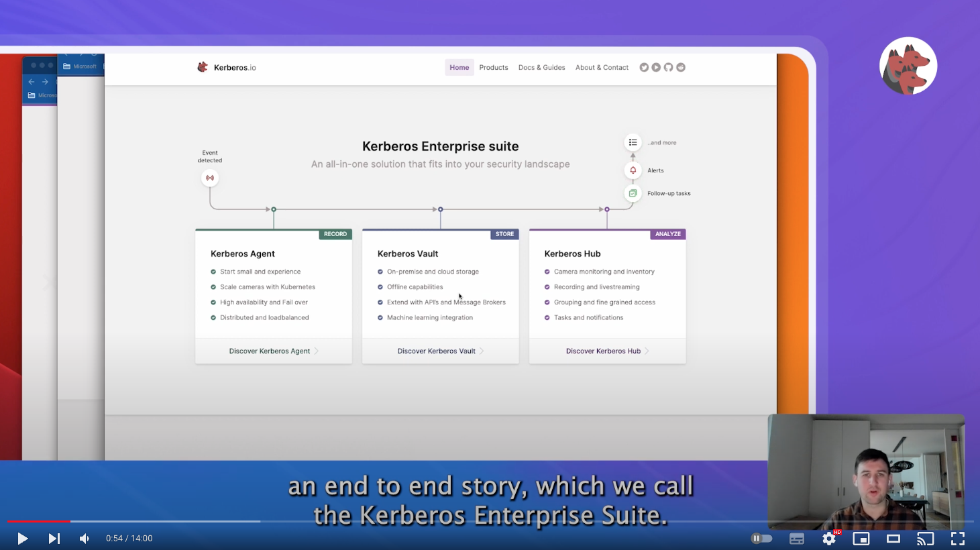Switch to the Products menu item
This screenshot has height=550, width=980.
pyautogui.click(x=493, y=67)
